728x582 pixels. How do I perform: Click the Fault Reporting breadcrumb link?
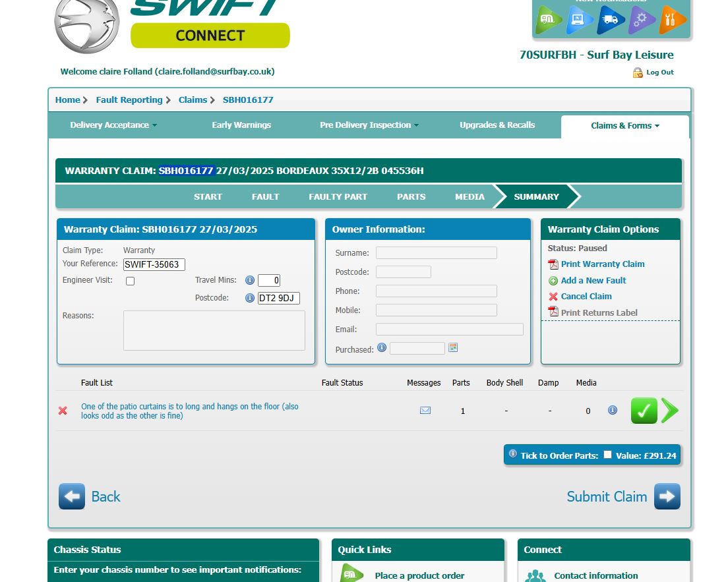(129, 100)
